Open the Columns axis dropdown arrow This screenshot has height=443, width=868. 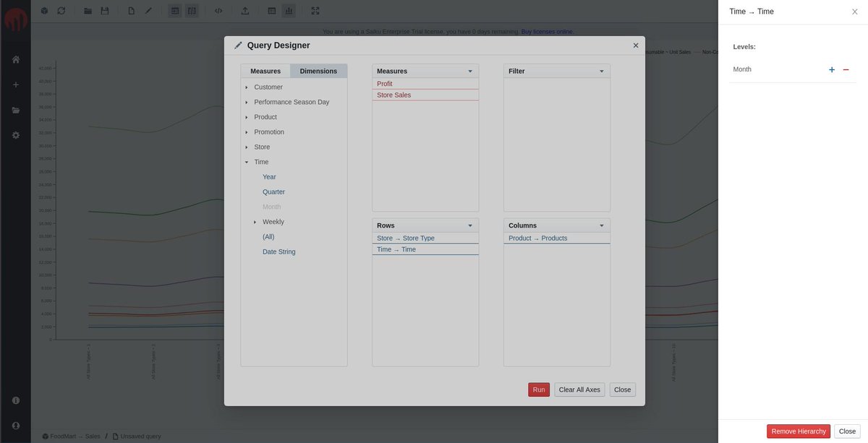602,225
